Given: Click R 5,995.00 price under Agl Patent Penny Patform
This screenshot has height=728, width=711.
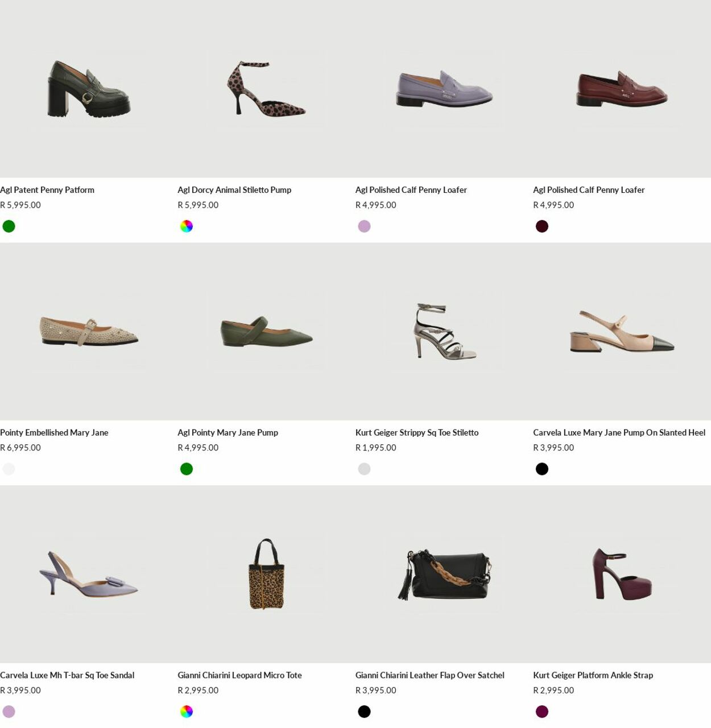Looking at the screenshot, I should (x=20, y=205).
